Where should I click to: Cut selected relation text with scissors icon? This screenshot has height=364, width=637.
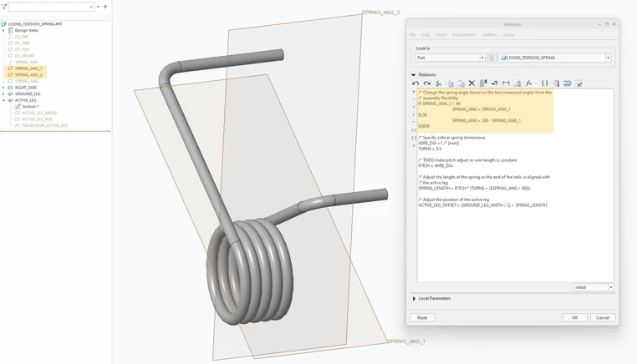(438, 83)
